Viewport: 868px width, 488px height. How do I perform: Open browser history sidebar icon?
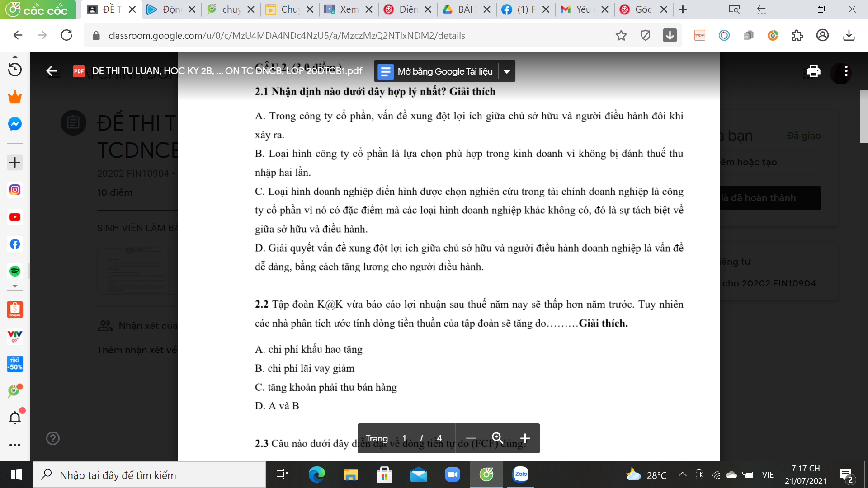[15, 69]
